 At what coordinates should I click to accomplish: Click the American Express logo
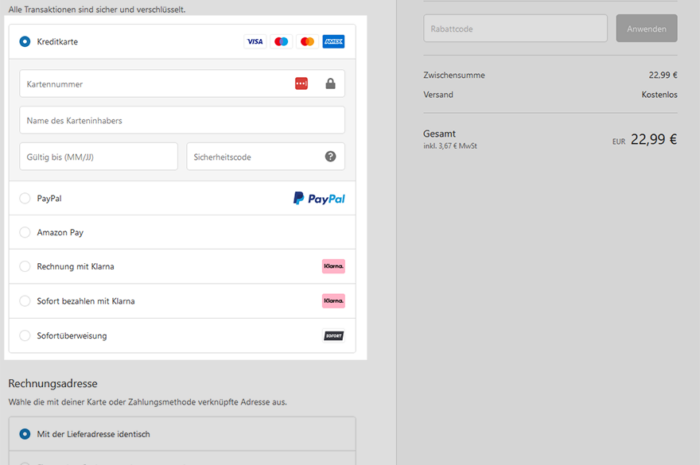[x=333, y=42]
